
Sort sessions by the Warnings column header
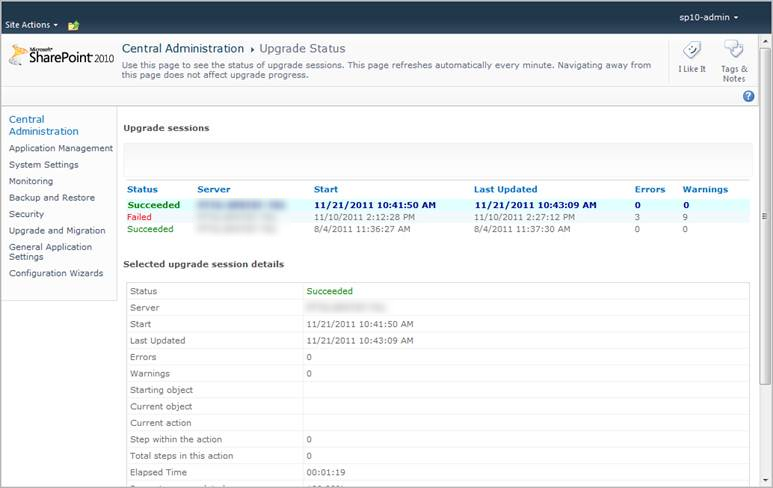[x=705, y=189]
